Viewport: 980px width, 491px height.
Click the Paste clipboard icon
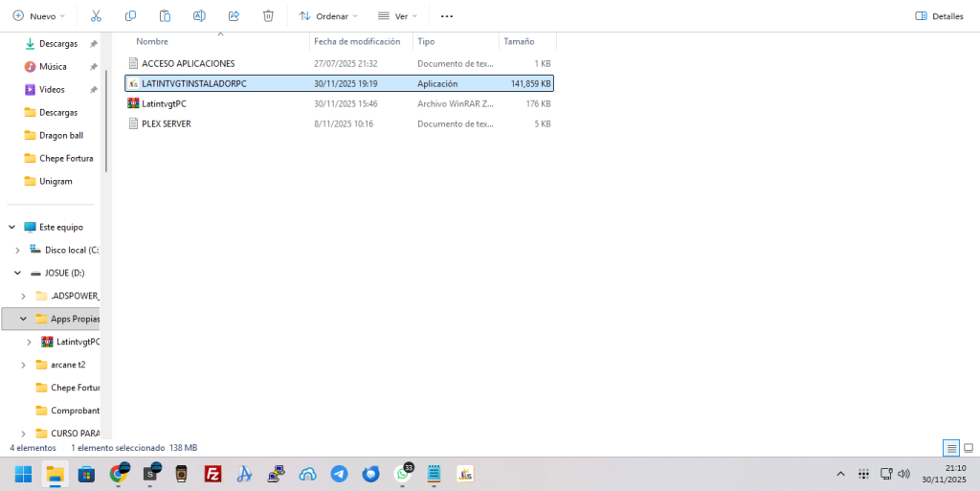point(165,16)
